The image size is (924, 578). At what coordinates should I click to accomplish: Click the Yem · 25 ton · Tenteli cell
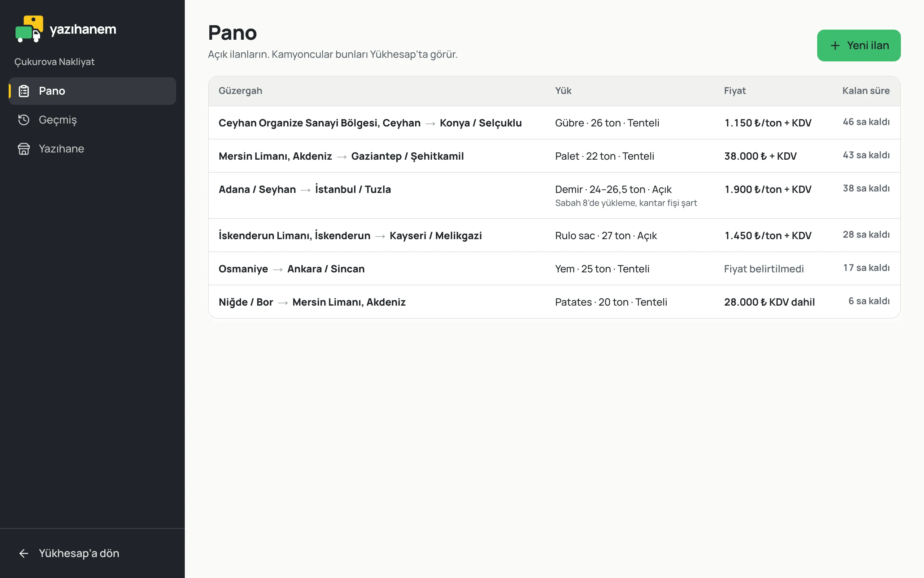[x=602, y=269]
